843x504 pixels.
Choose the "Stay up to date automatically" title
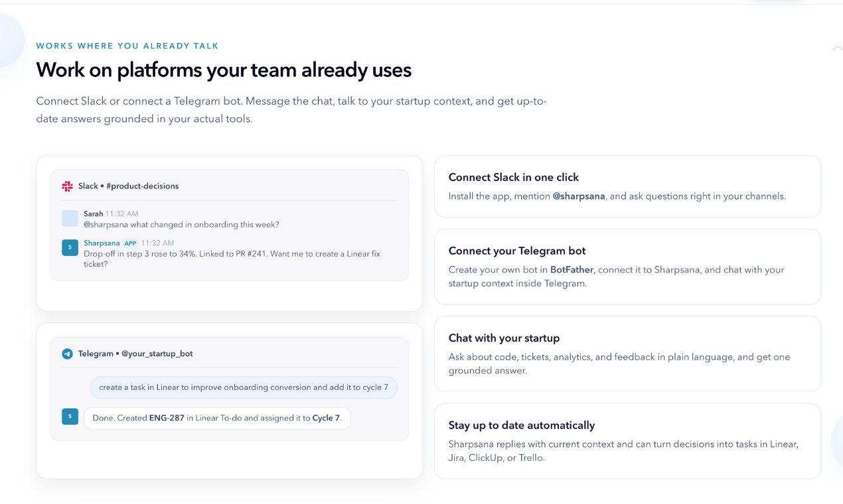pyautogui.click(x=521, y=425)
